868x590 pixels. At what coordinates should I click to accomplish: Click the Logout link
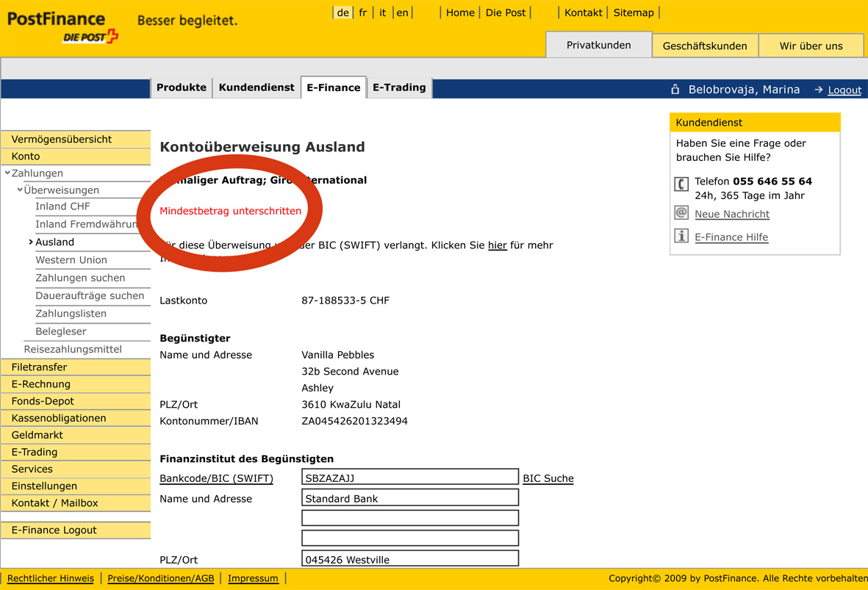click(844, 90)
